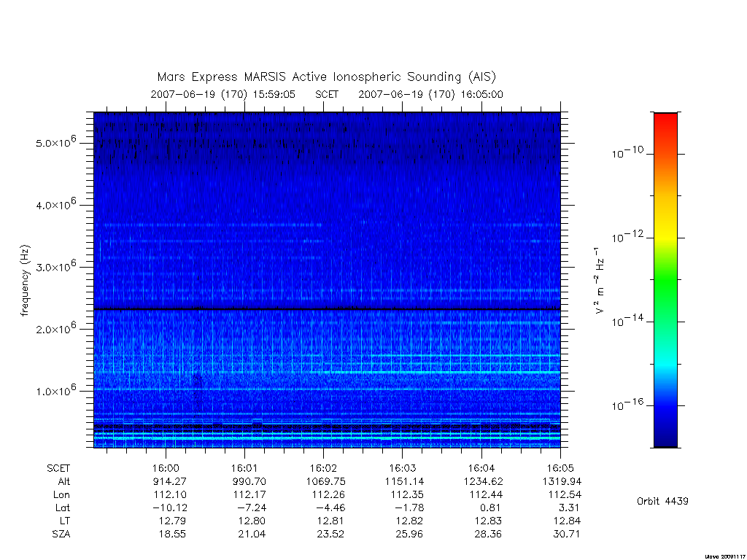Click the 5.0×10^6 frequency tick label
Image resolution: width=747 pixels, height=560 pixels.
[55, 142]
